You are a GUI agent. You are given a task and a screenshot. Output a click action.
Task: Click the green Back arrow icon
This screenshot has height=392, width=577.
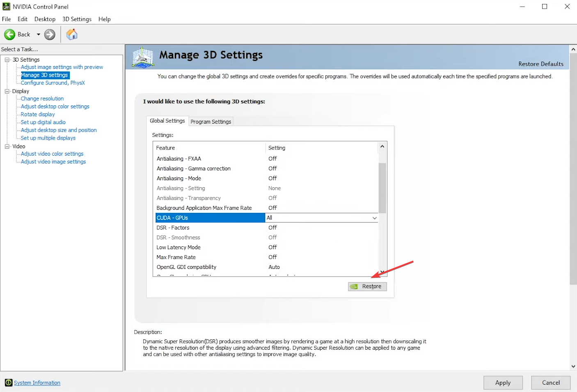tap(9, 34)
